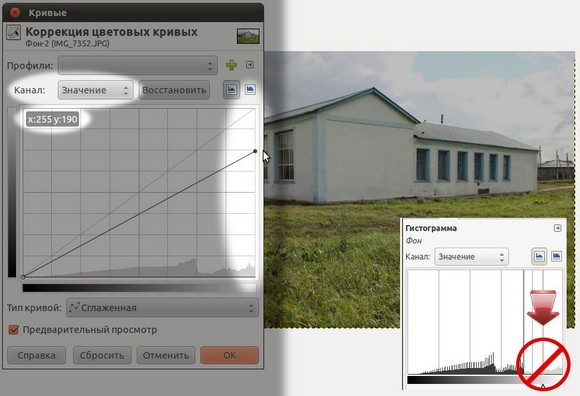Click the curve end point at upper right
Viewport: 580px width, 396px height.
click(255, 151)
